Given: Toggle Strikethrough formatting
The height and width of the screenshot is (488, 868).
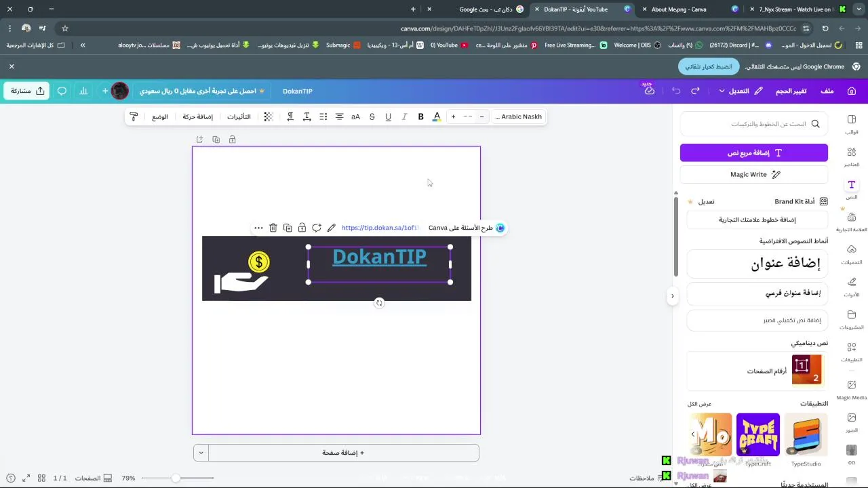Looking at the screenshot, I should pyautogui.click(x=372, y=117).
